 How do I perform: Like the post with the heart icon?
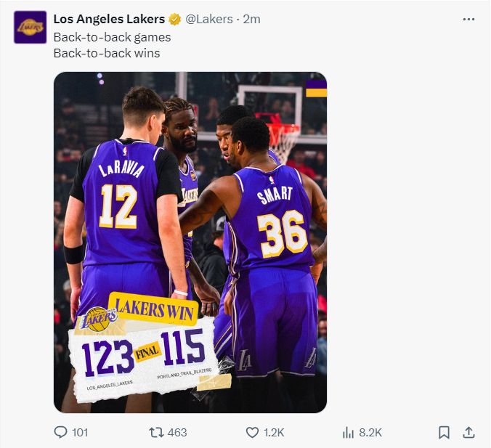point(252,432)
